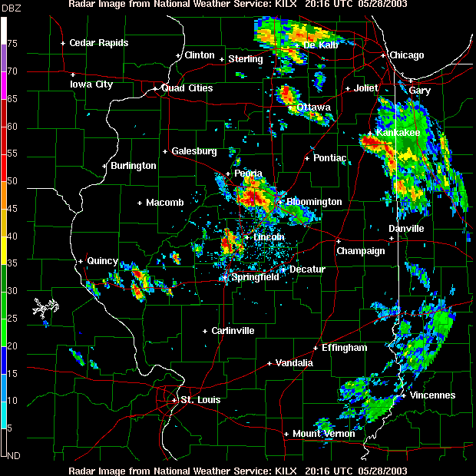Click the purple 70 dBZ legend swatch

tap(4, 58)
